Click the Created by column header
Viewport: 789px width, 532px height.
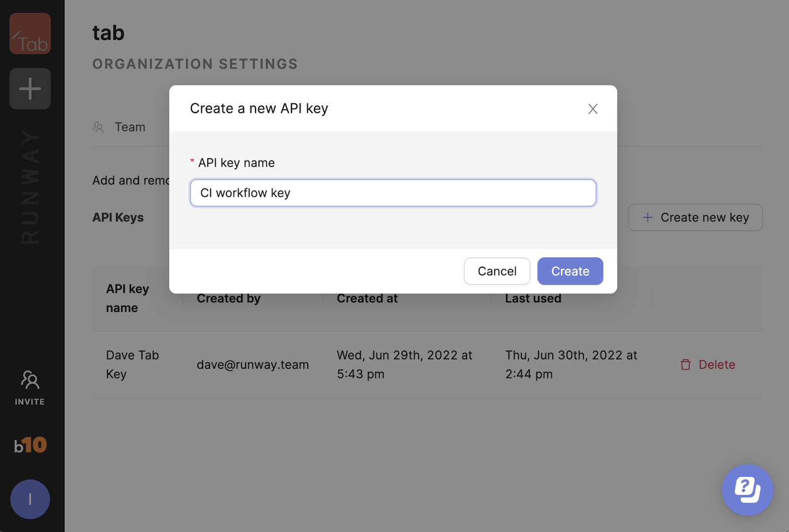228,298
